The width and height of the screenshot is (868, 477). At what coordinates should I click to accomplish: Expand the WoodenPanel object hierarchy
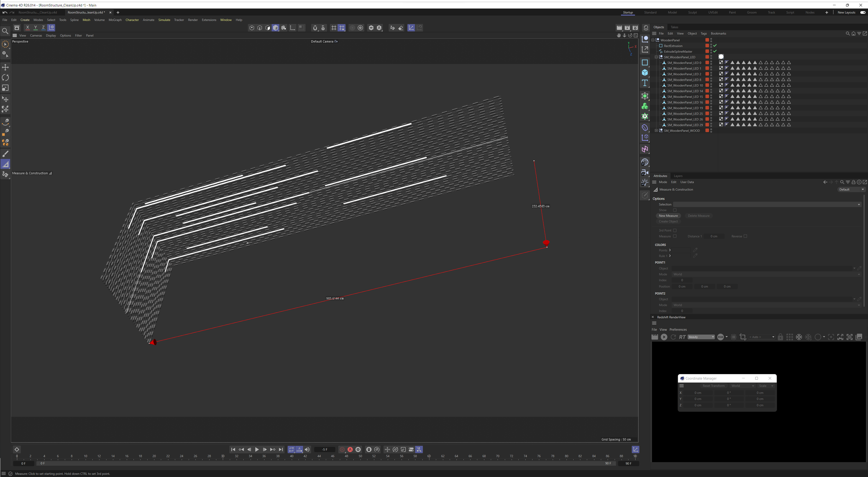(653, 39)
